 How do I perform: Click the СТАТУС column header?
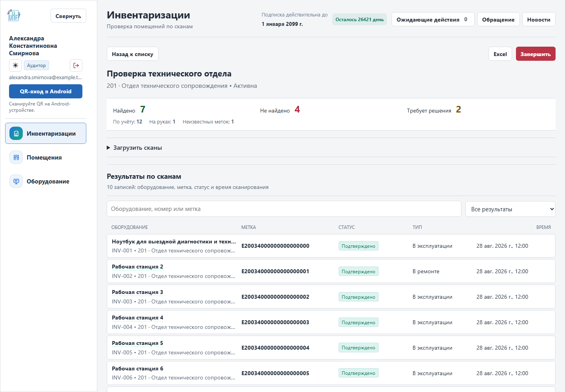pos(346,227)
